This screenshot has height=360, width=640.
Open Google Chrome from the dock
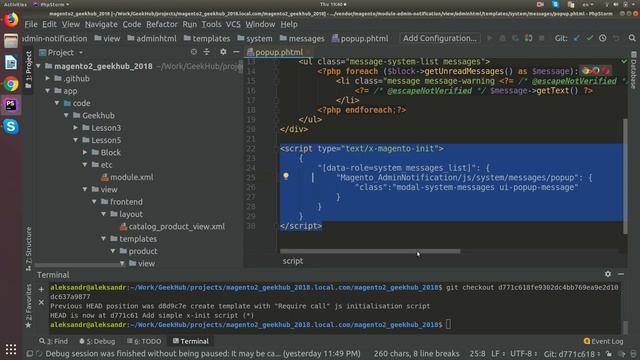[11, 84]
